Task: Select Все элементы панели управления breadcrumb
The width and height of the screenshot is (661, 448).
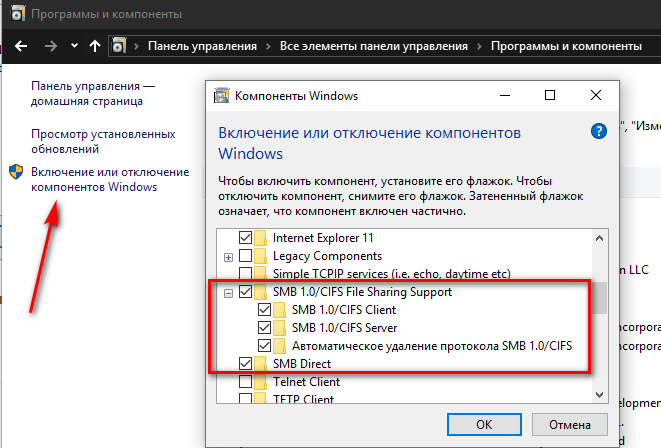Action: [x=374, y=46]
